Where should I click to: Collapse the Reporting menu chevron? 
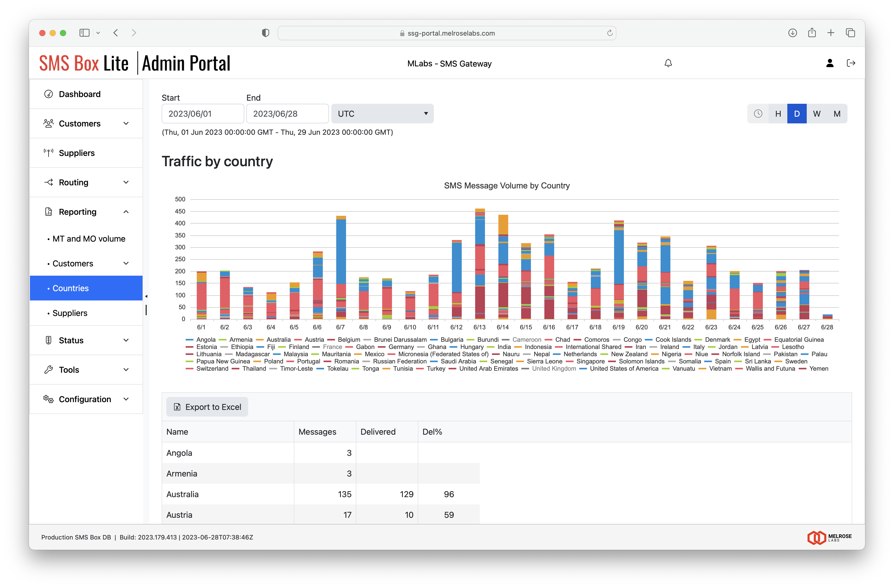(x=126, y=212)
